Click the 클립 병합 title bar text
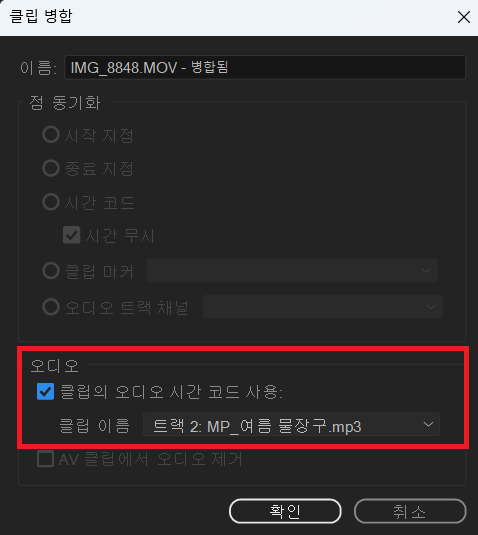The width and height of the screenshot is (478, 535). [41, 16]
